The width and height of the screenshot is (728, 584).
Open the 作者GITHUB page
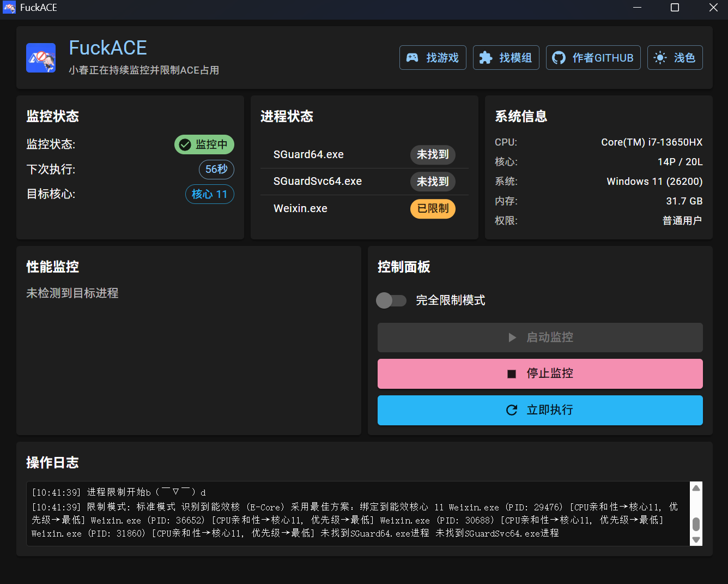click(593, 57)
